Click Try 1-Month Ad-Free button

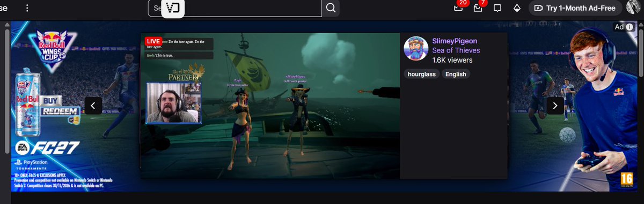click(x=575, y=8)
